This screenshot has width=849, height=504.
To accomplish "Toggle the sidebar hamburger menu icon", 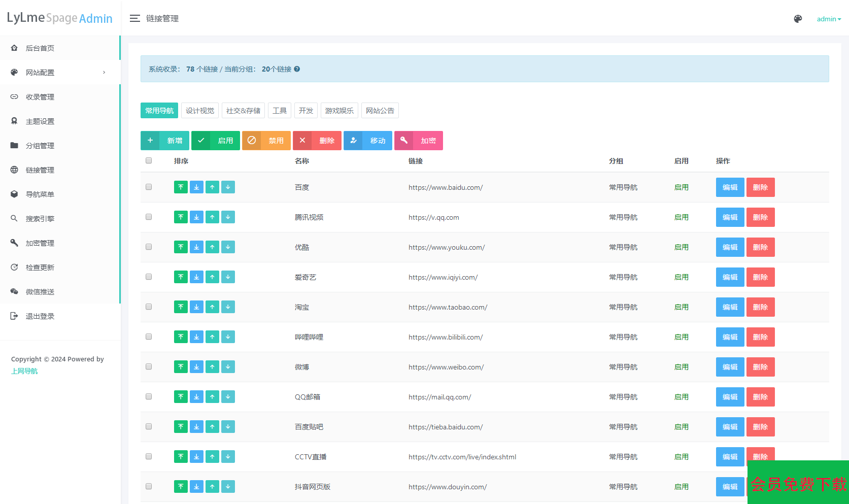I will click(x=134, y=18).
